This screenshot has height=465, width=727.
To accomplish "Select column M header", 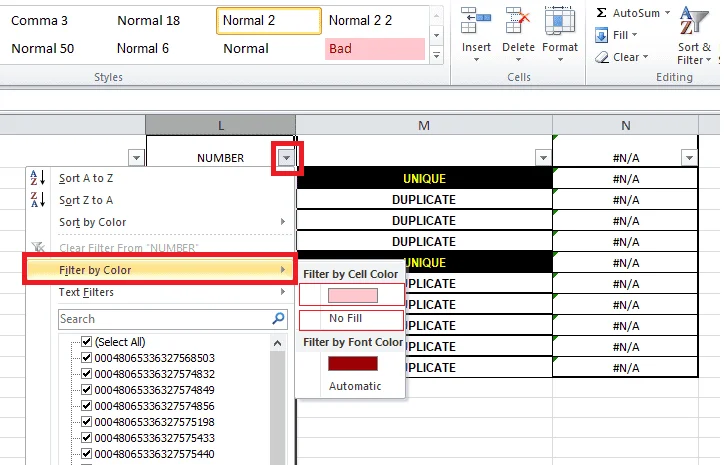I will point(424,125).
